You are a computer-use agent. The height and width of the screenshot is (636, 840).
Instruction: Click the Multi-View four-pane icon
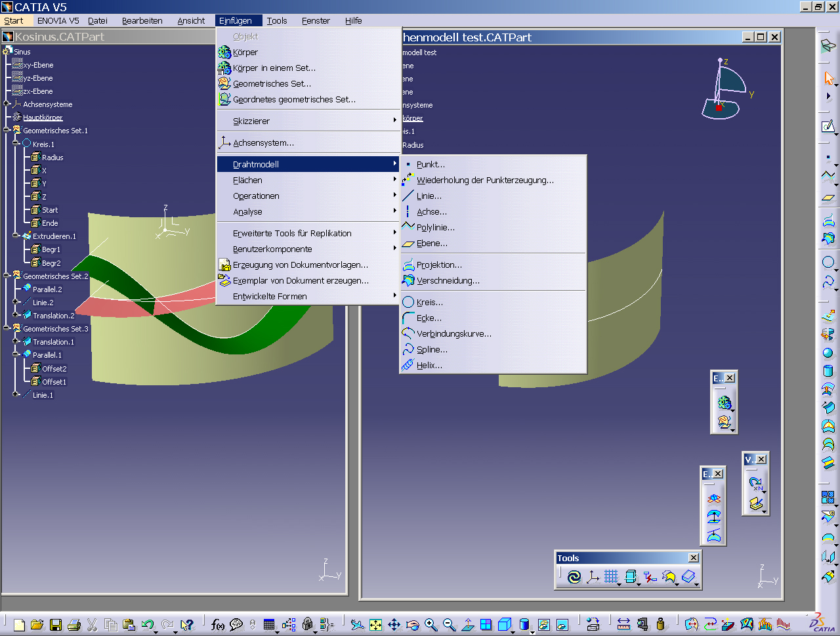[486, 624]
